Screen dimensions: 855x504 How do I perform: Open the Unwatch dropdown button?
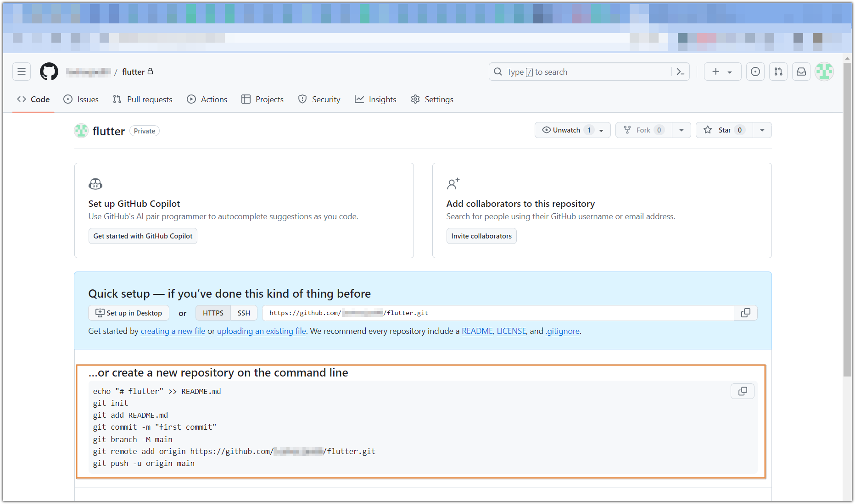pyautogui.click(x=573, y=130)
